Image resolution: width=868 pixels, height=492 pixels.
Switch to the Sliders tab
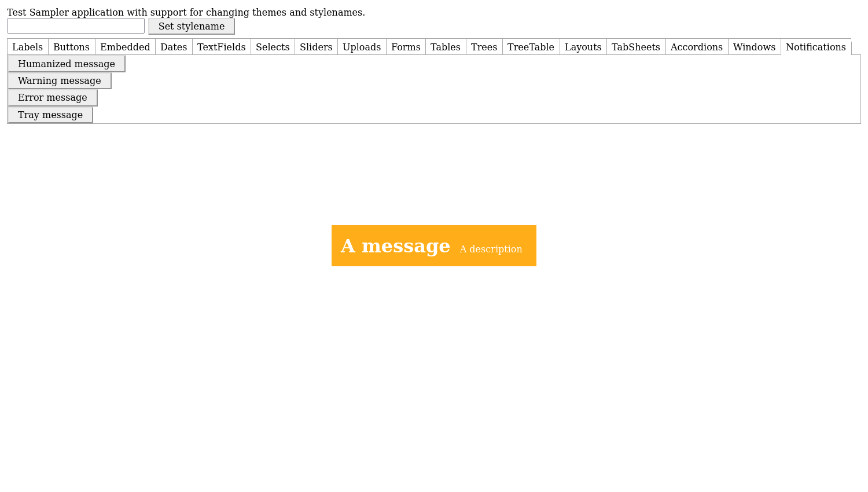[316, 47]
